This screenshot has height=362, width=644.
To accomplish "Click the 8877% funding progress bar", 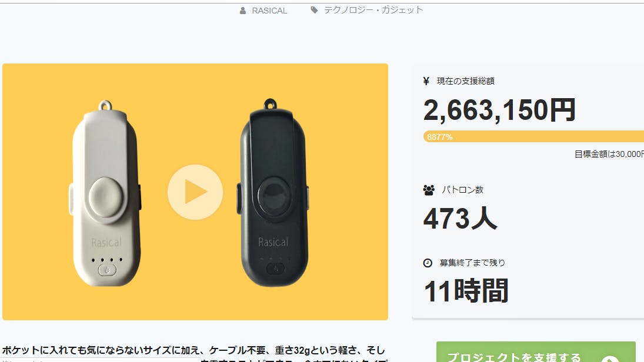I will click(x=533, y=137).
